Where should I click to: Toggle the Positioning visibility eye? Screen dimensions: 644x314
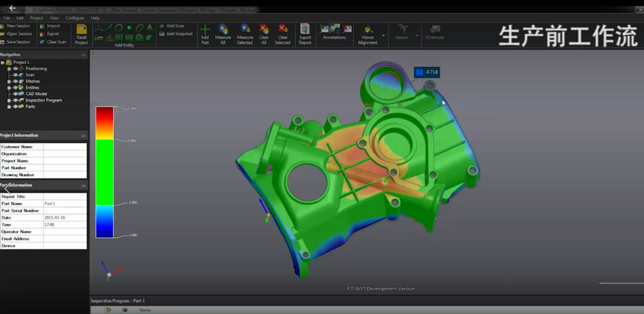point(15,69)
